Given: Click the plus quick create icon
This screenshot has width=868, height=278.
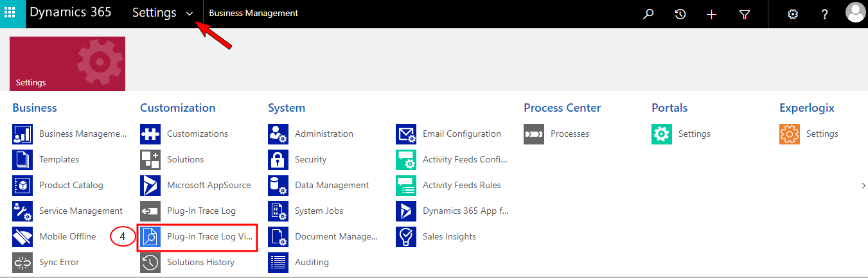Looking at the screenshot, I should click(x=711, y=14).
